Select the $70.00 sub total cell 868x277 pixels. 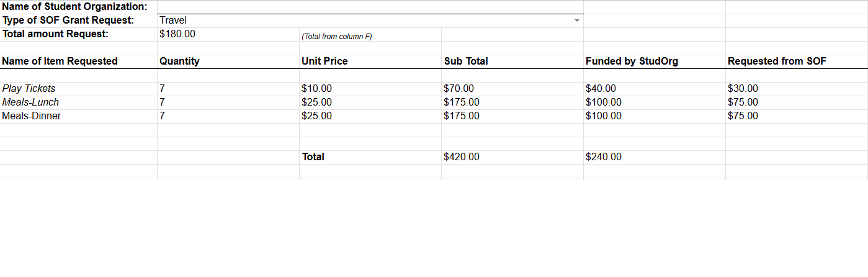tap(512, 89)
